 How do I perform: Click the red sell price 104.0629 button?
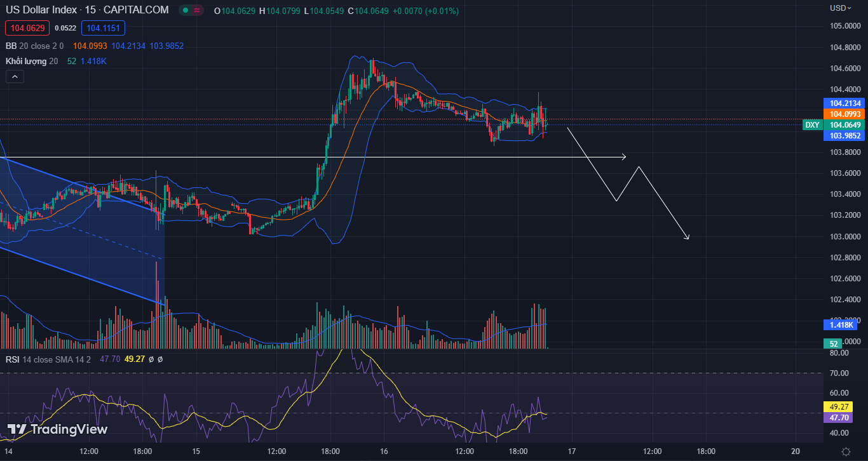tap(27, 28)
